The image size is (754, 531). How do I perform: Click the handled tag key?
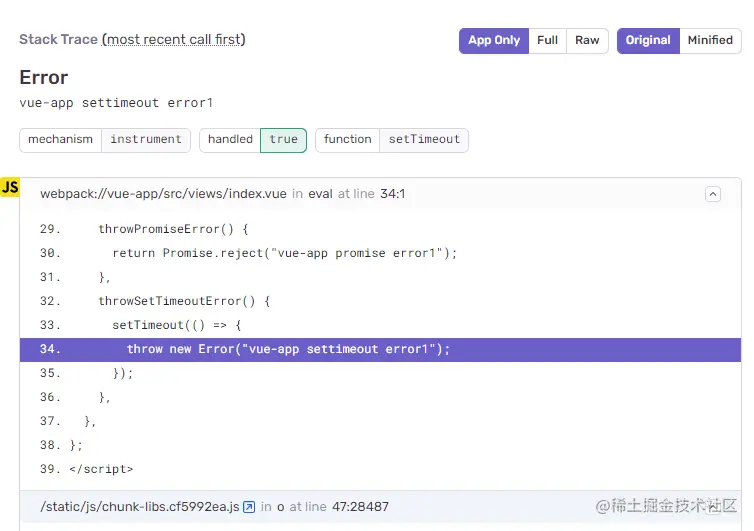pyautogui.click(x=230, y=139)
